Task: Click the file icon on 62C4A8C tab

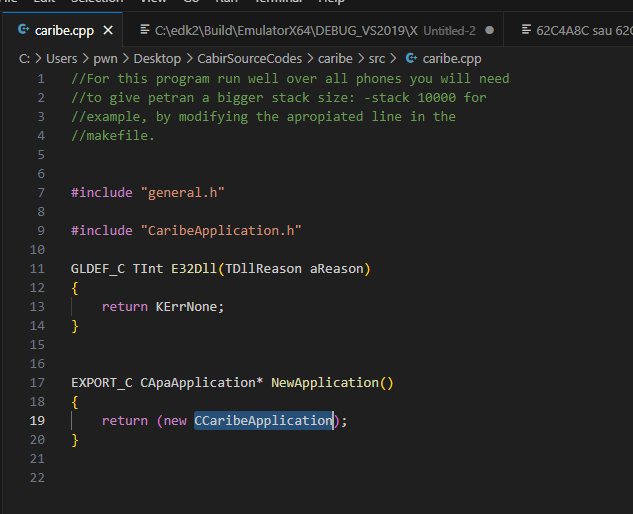Action: 526,30
